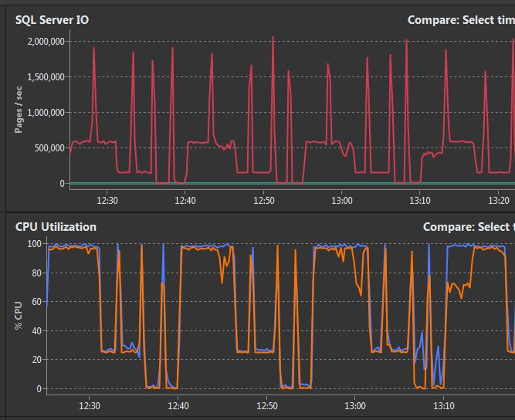Click the 12:50 tick on CPU Utilization chart
Screen dimensions: 515x420
click(266, 406)
